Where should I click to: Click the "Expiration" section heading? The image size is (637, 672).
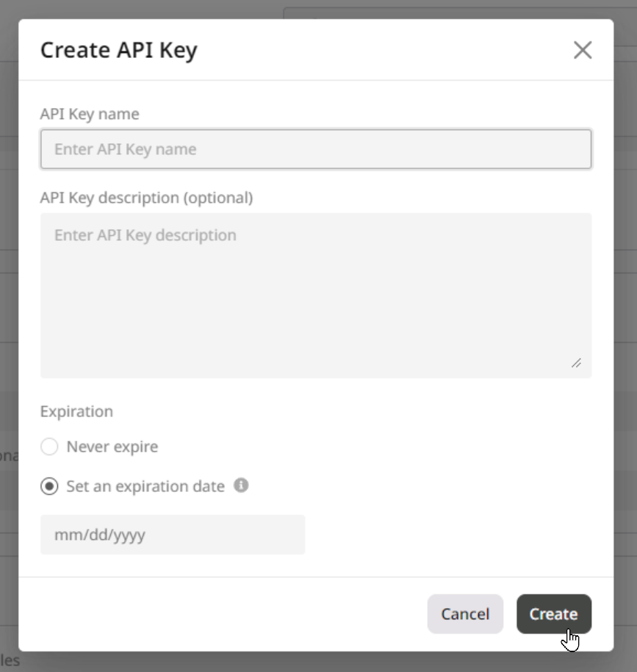click(76, 411)
